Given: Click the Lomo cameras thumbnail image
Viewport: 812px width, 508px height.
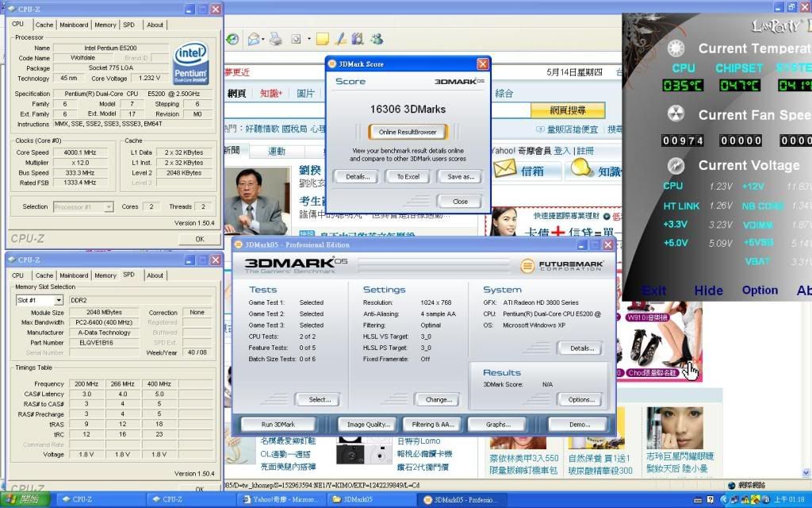Looking at the screenshot, I should tap(364, 451).
